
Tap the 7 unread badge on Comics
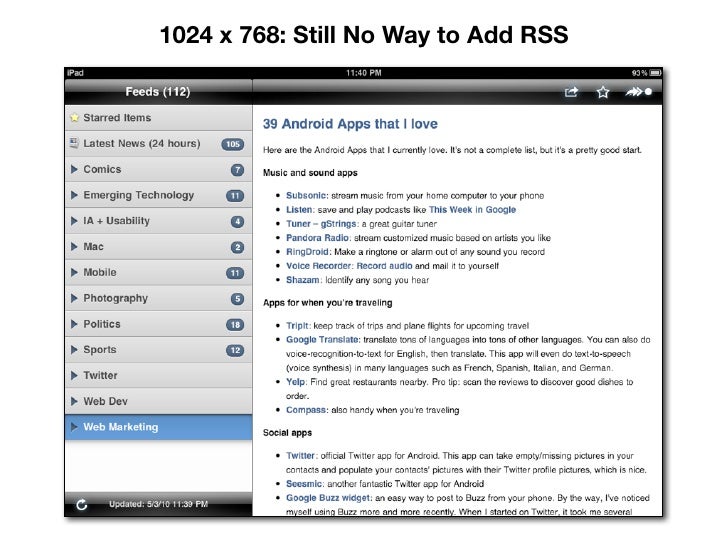(237, 170)
